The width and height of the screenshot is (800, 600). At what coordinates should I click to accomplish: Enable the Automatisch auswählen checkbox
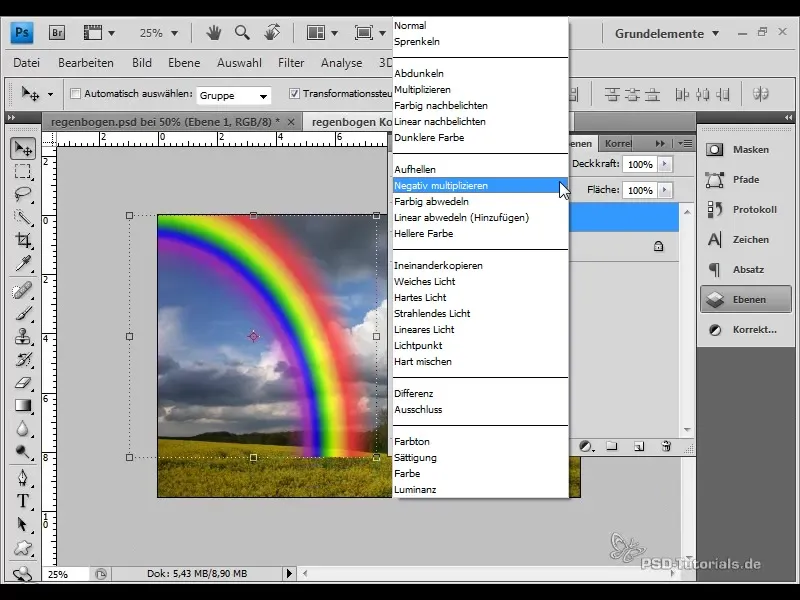[x=76, y=94]
